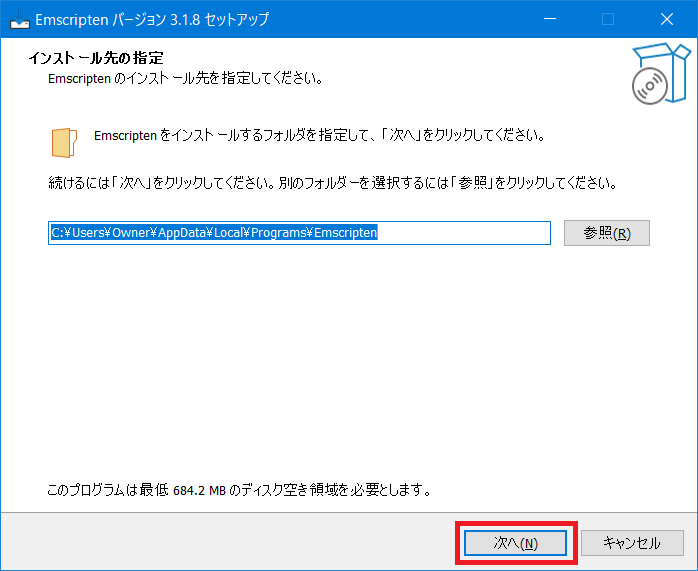
Task: Click the install path input field
Action: [299, 233]
